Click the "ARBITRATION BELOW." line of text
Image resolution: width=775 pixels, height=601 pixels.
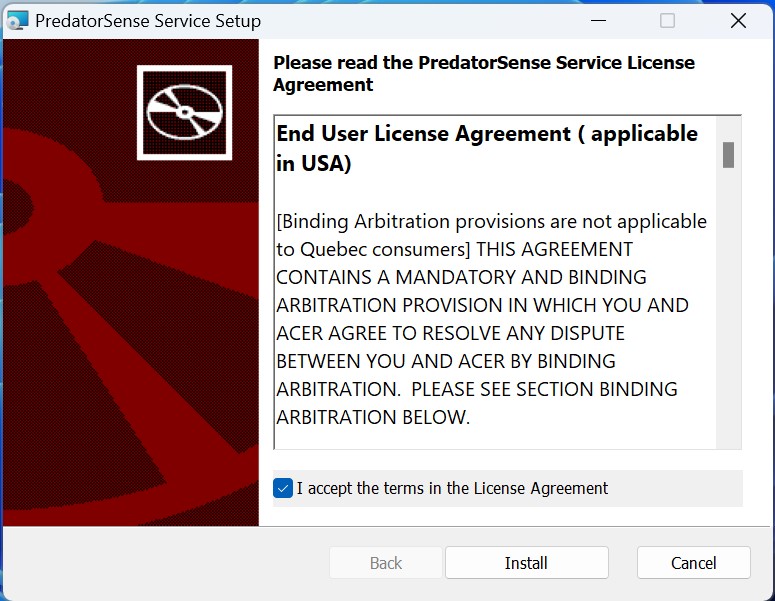coord(372,417)
